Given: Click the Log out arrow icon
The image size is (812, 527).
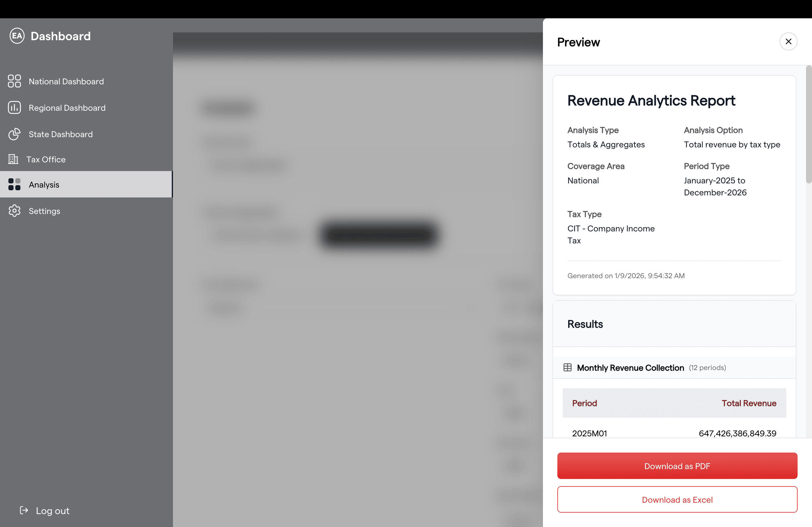Looking at the screenshot, I should click(x=24, y=510).
